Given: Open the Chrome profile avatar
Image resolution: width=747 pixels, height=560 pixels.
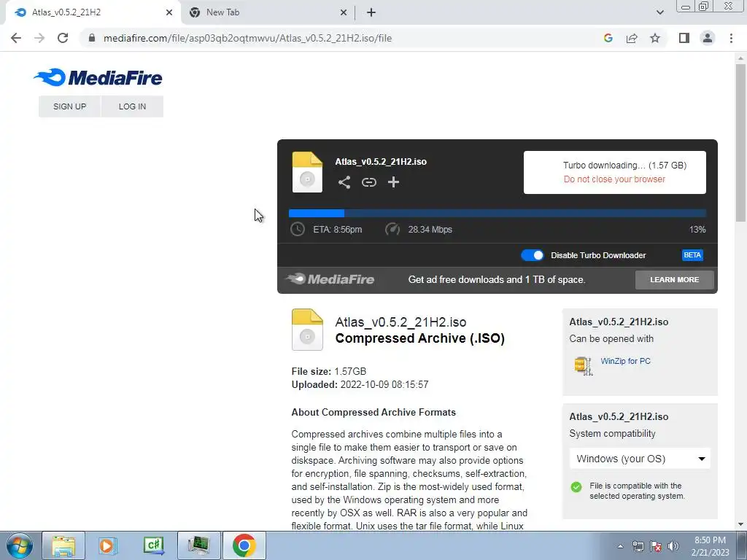Looking at the screenshot, I should 708,38.
